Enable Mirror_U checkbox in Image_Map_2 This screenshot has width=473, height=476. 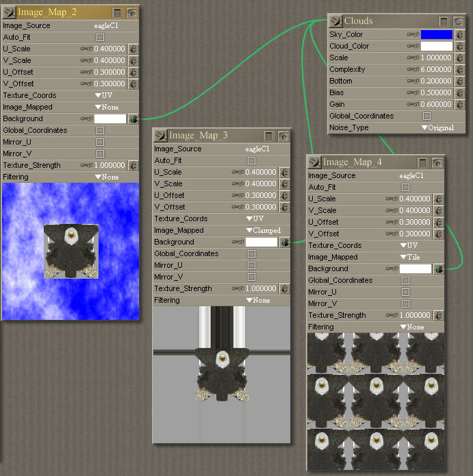coord(100,142)
